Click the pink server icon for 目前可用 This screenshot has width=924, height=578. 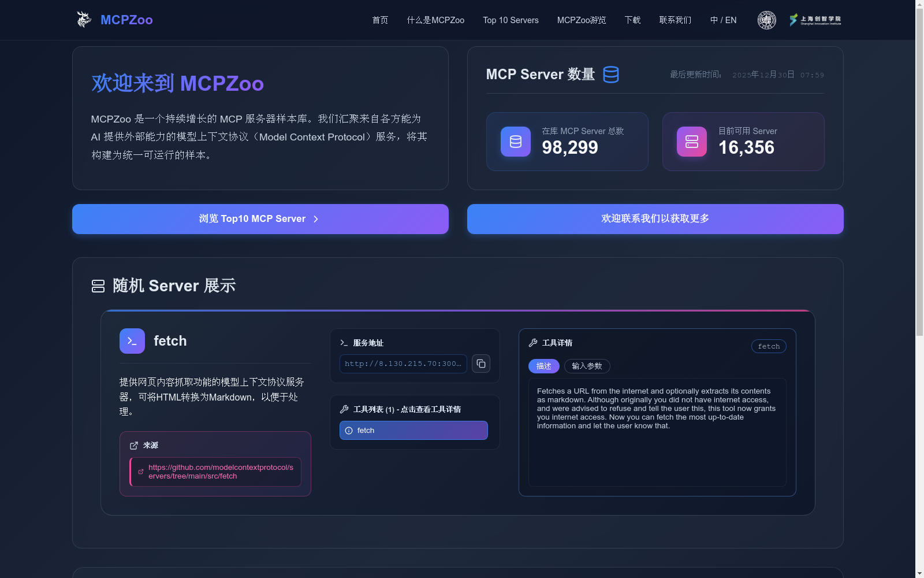[692, 142]
